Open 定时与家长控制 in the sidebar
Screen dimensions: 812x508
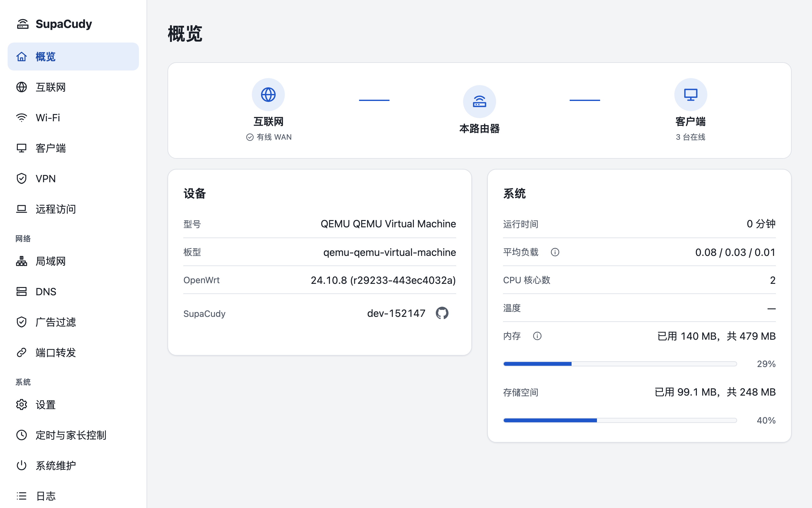73,435
